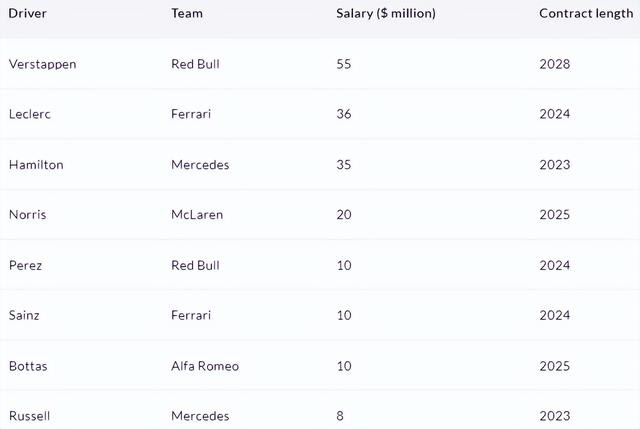
Task: Select the Perez driver cell
Action: coord(26,265)
